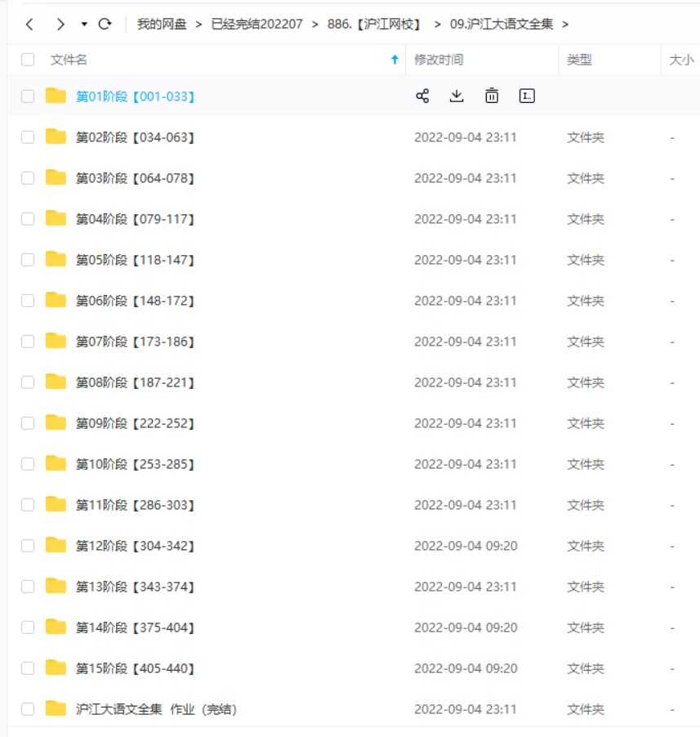The image size is (700, 737).
Task: Navigate to 886.【沪江网校】 breadcrumb
Action: click(x=374, y=24)
